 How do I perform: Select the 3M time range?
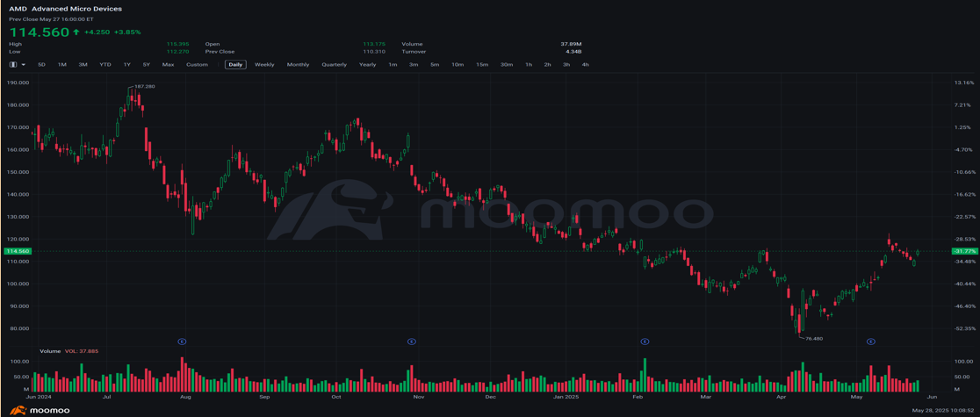point(83,64)
